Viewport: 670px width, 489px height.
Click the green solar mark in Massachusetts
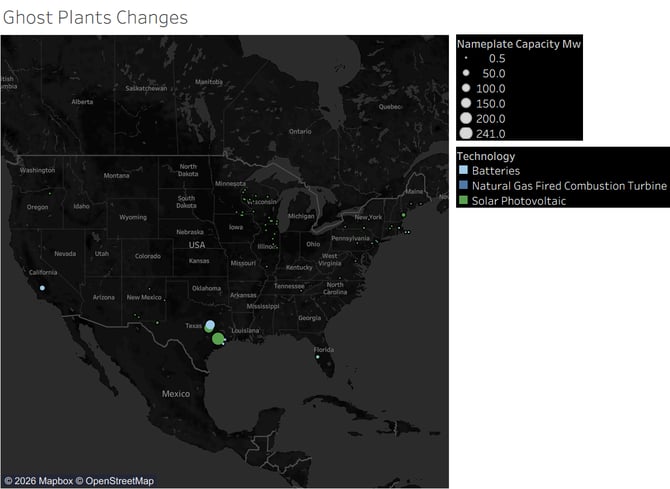point(403,215)
